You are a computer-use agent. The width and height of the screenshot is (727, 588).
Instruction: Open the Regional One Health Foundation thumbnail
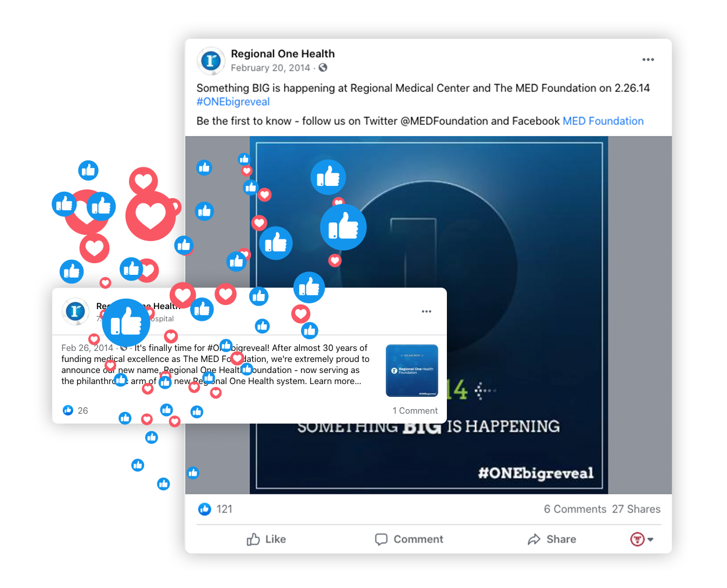tap(412, 371)
